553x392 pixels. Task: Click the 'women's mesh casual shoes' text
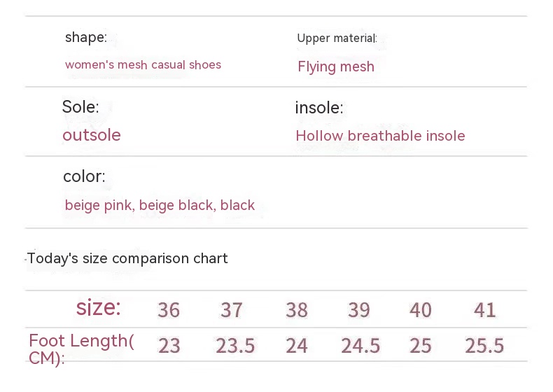tap(143, 65)
